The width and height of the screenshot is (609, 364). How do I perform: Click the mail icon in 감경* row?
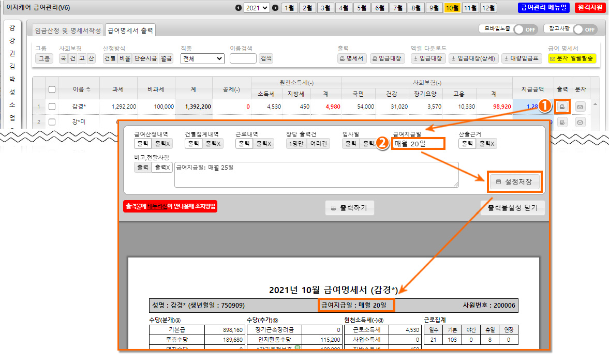581,107
